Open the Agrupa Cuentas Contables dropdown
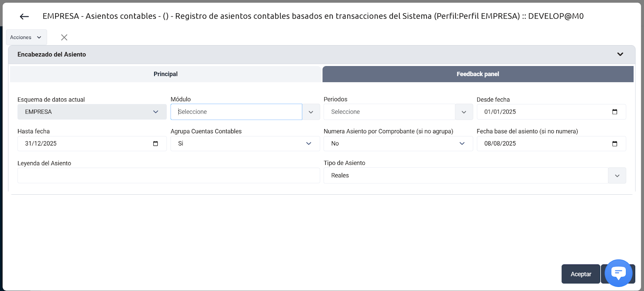 (x=245, y=143)
